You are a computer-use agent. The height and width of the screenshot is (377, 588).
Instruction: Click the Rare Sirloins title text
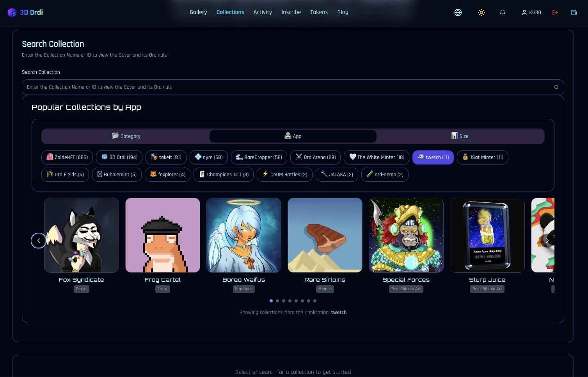[325, 280]
